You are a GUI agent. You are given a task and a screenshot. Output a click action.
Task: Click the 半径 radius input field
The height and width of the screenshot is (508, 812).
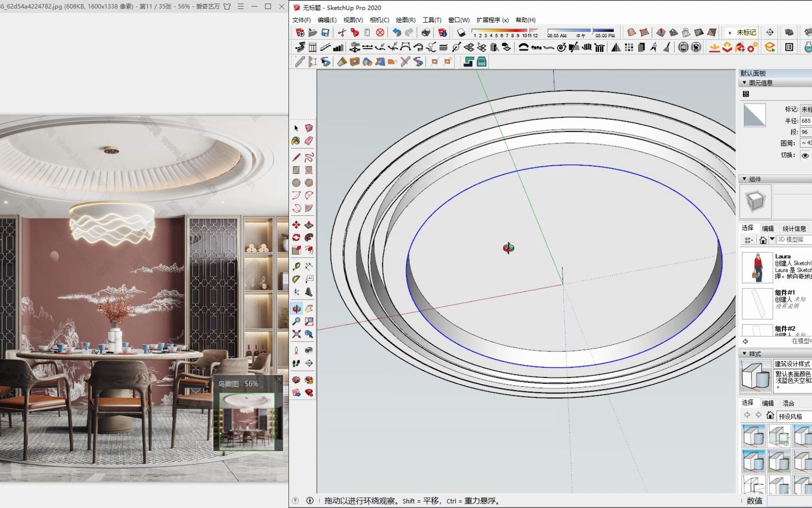pyautogui.click(x=806, y=121)
